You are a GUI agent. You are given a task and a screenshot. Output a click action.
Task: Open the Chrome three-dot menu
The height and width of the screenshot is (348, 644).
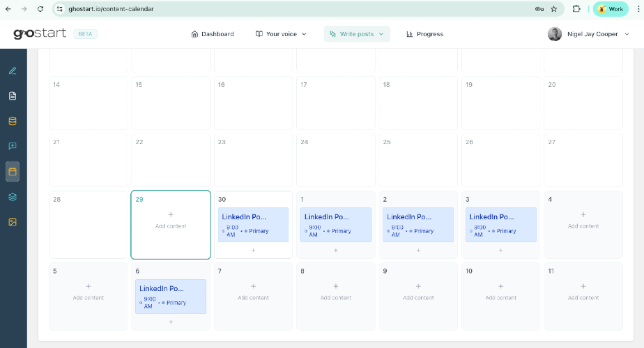click(x=638, y=9)
